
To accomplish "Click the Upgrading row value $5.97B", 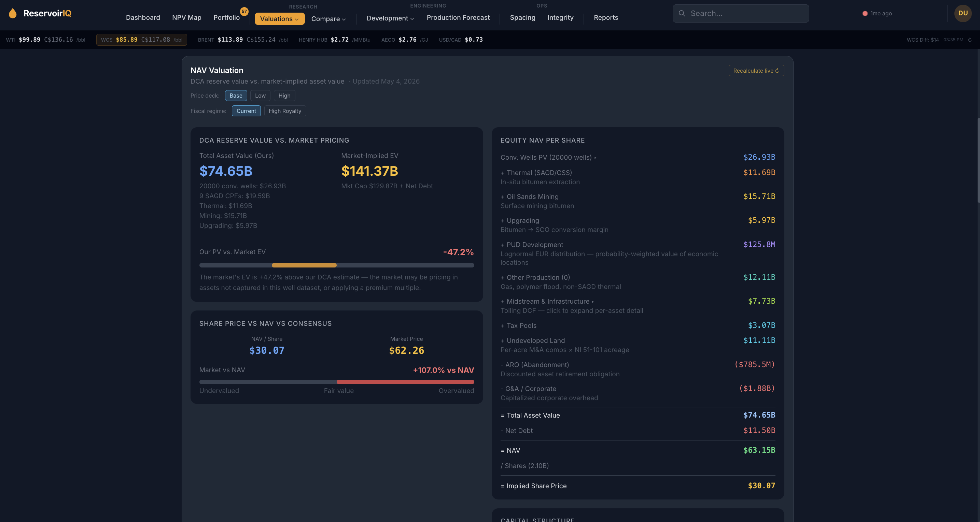I will pyautogui.click(x=761, y=220).
